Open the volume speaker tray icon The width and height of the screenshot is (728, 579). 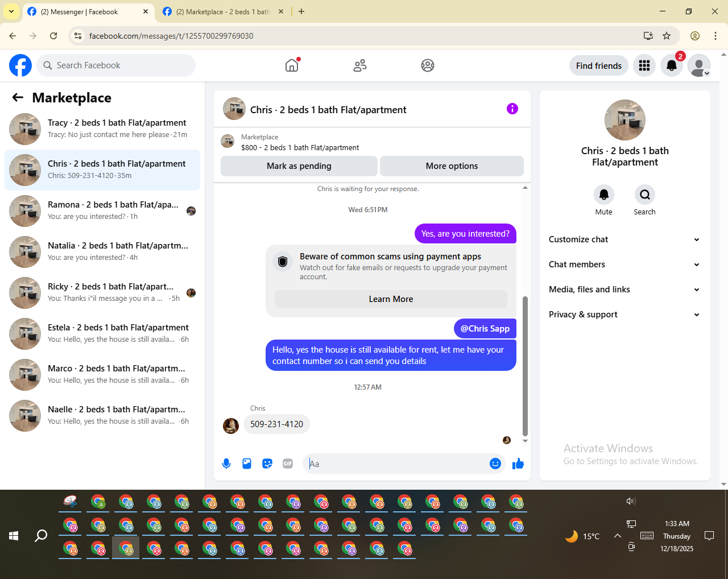631,501
